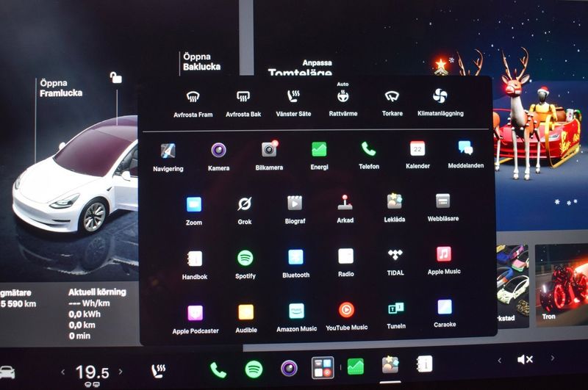
Task: Tap the manual icon in bottom dock
Action: coord(425,364)
